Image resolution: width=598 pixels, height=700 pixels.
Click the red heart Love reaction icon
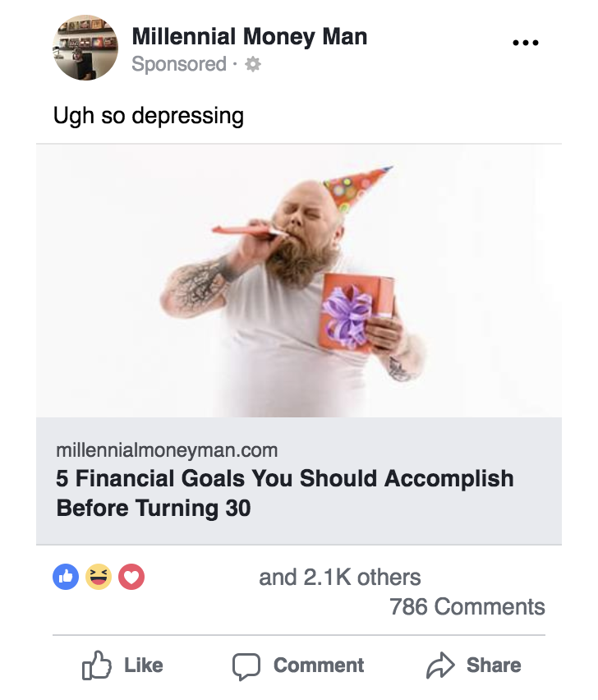pyautogui.click(x=131, y=577)
